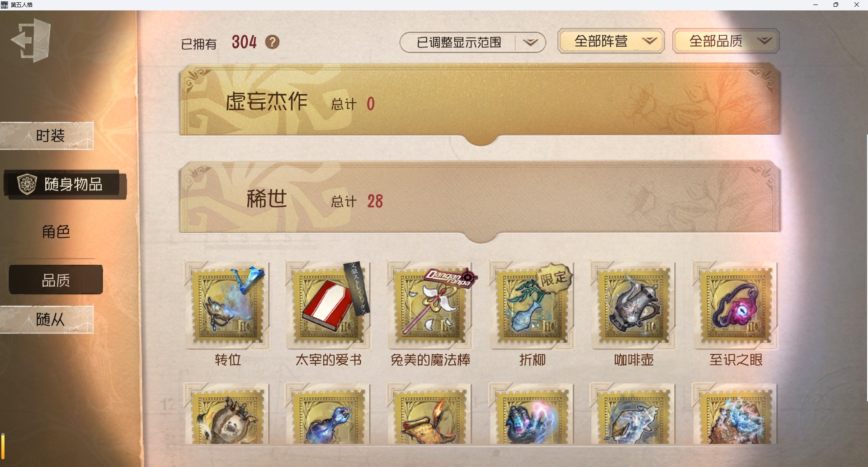Select the 至识之眼 eye accessory
Screen dimensions: 868x467
click(x=736, y=305)
